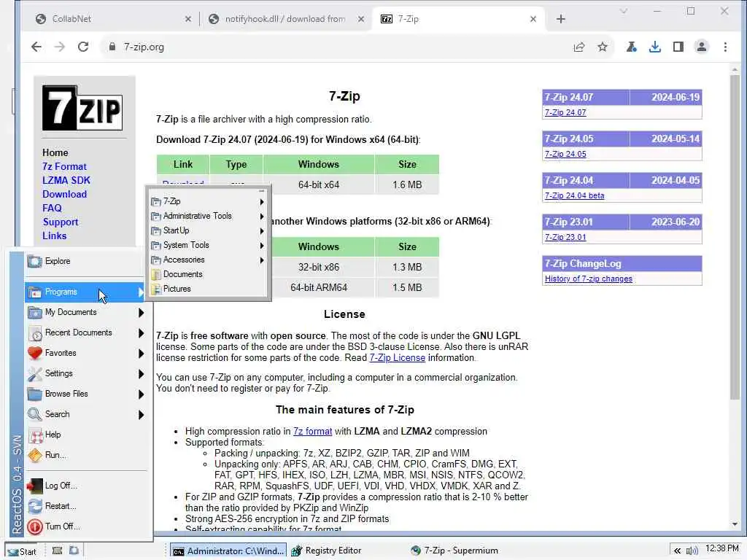Open the browser three-dot menu
Image resolution: width=747 pixels, height=560 pixels.
click(725, 47)
